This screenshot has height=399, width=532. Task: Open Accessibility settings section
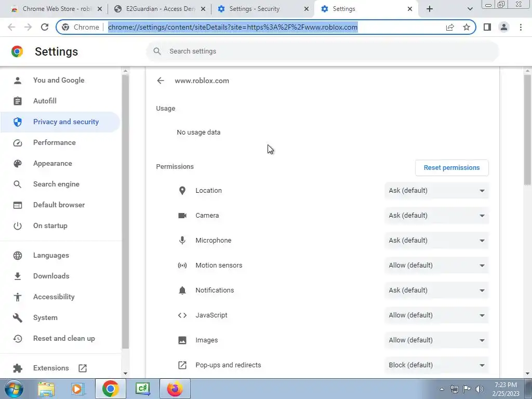(x=60, y=297)
